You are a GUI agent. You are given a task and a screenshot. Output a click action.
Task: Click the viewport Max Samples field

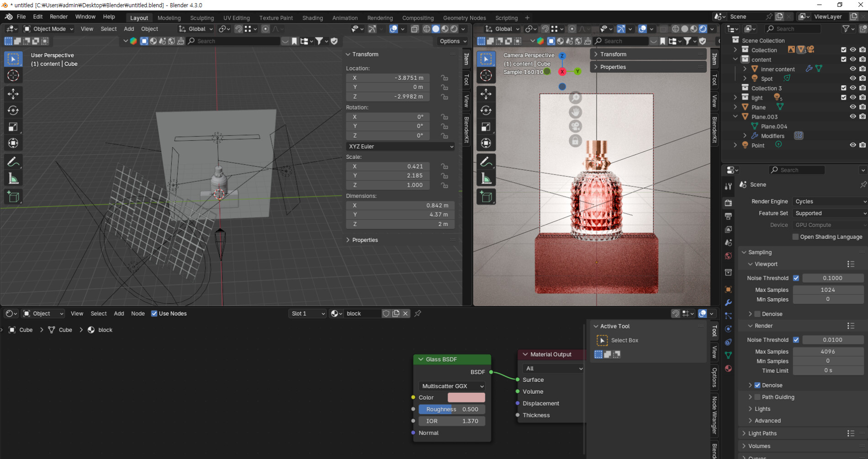pos(827,290)
